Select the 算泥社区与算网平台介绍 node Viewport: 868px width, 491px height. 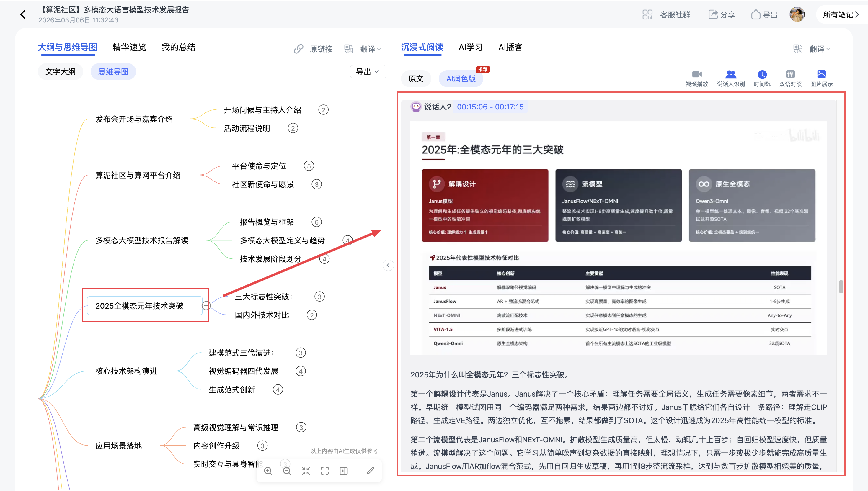(x=138, y=175)
